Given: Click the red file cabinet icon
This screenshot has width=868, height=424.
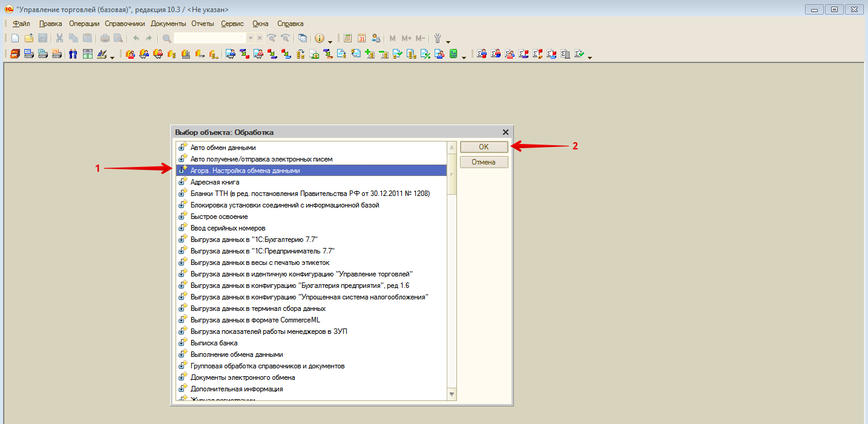Looking at the screenshot, I should (15, 54).
